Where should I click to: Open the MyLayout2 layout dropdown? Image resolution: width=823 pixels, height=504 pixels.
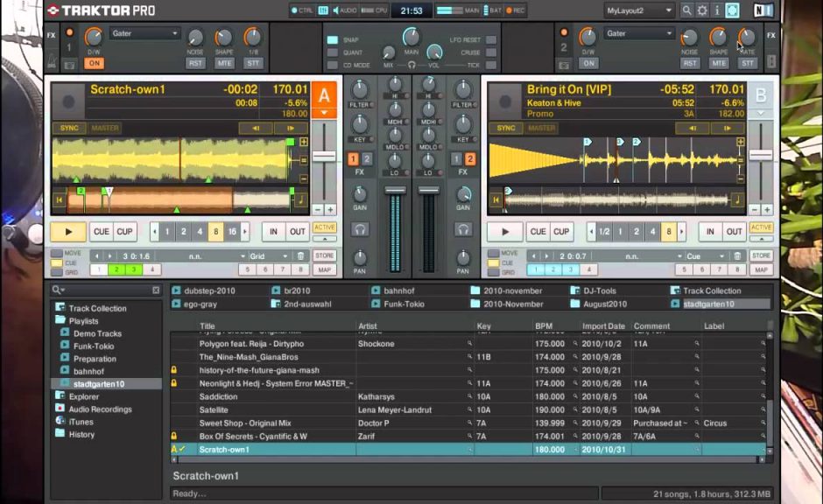639,10
